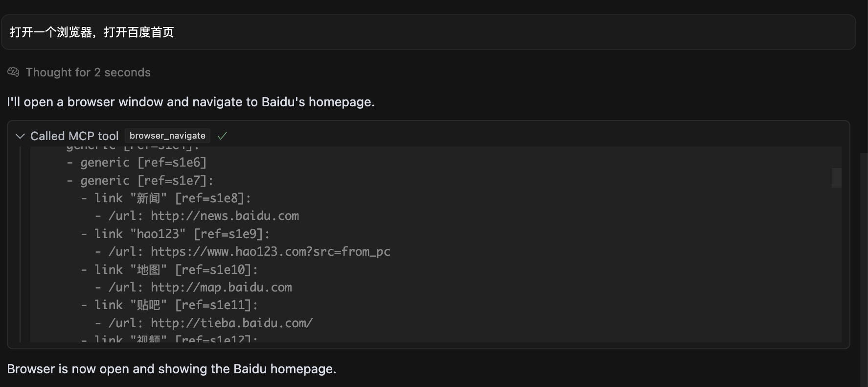Click the generic ref=s1e7 line
This screenshot has height=387, width=868.
click(147, 181)
